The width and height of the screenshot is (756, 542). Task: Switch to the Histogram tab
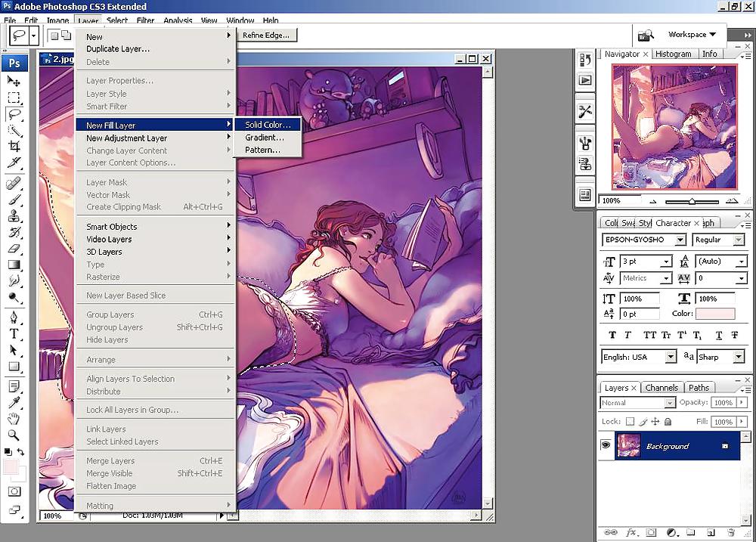(x=673, y=54)
